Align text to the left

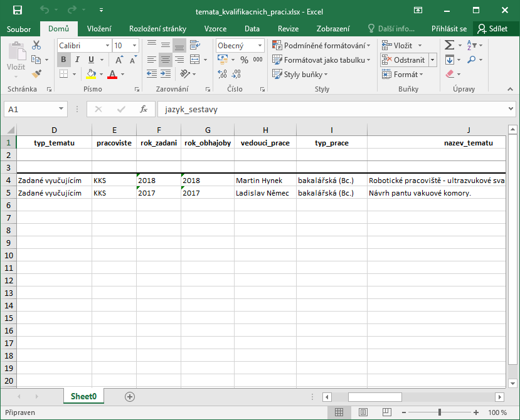[x=152, y=60]
